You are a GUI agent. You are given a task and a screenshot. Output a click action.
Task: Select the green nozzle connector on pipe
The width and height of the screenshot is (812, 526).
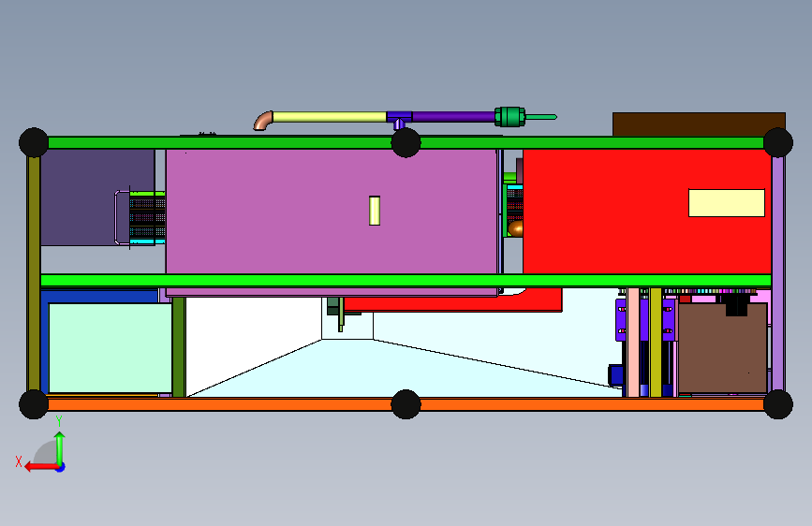(510, 117)
